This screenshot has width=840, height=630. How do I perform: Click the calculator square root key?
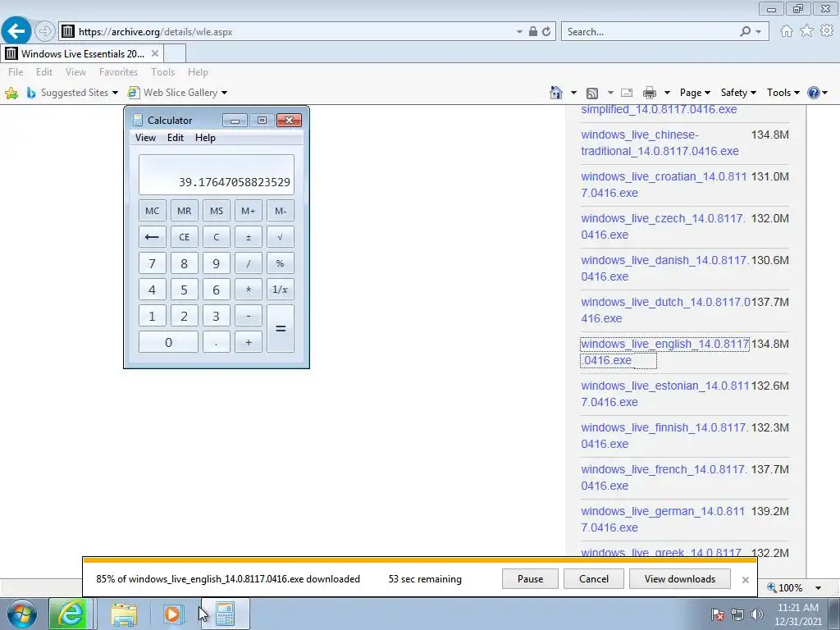tap(281, 237)
